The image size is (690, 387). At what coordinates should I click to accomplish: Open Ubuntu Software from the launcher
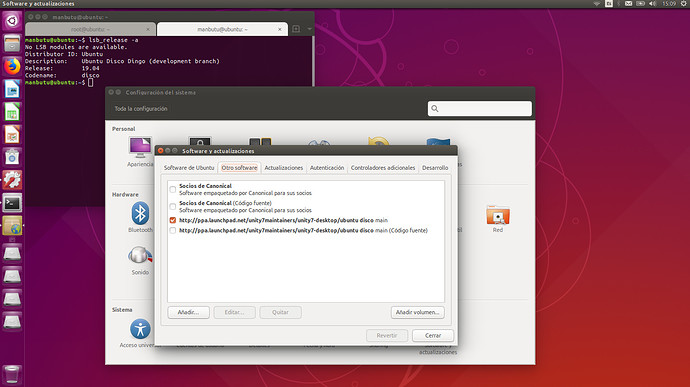[x=12, y=157]
